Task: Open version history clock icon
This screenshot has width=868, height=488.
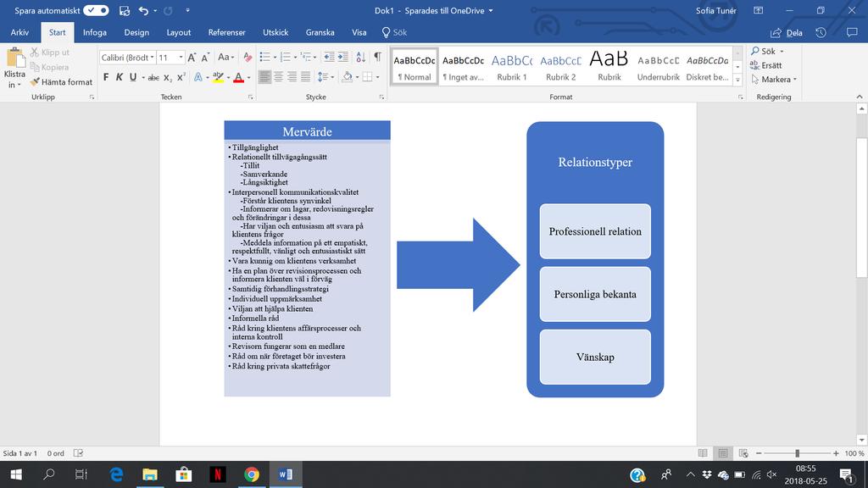Action: pos(821,33)
